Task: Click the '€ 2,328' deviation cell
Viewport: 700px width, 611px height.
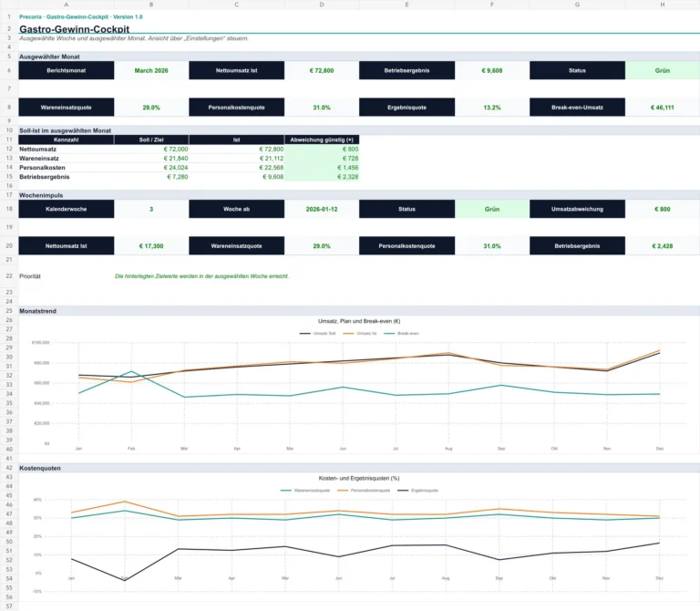Action: (322, 177)
